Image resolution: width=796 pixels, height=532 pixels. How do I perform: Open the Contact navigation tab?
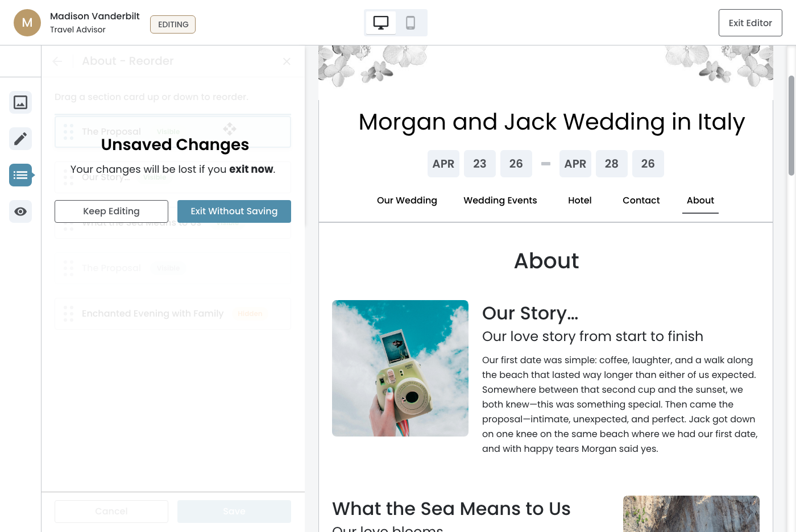pos(641,201)
